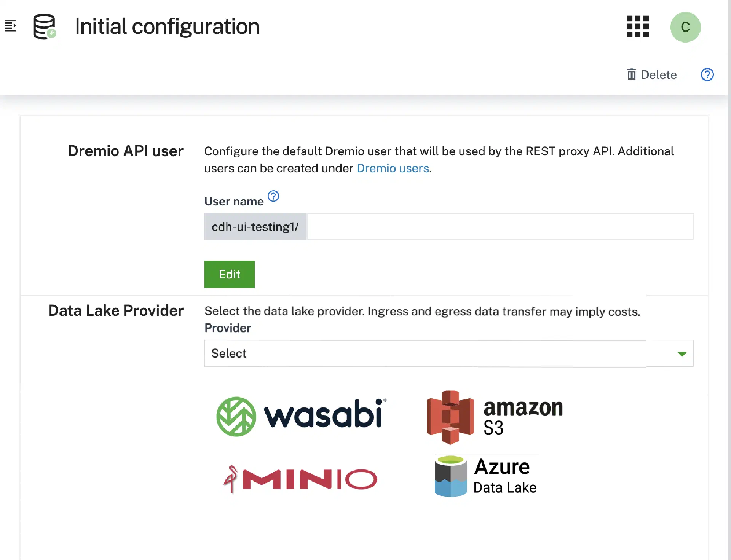
Task: Click the Data Lake Provider section heading
Action: (116, 310)
